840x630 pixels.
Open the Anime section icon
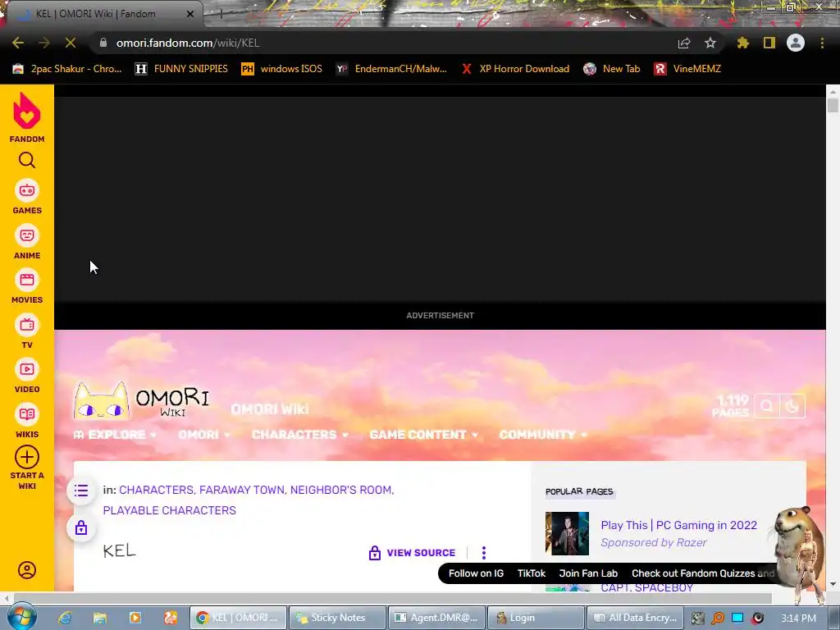pyautogui.click(x=27, y=235)
